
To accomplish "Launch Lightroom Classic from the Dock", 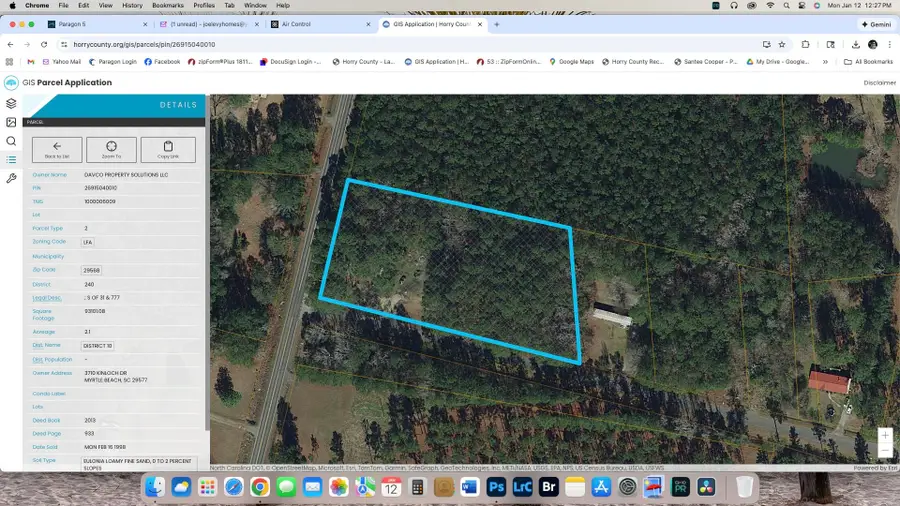I will tap(522, 487).
